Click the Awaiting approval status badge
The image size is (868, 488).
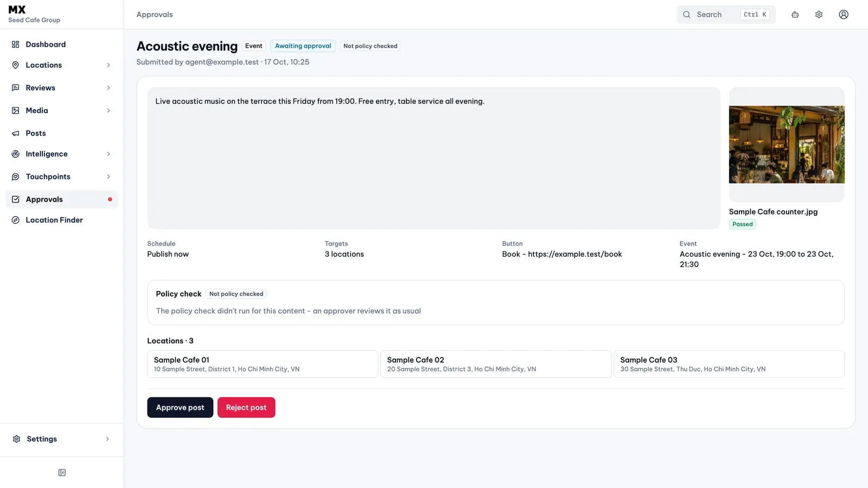click(x=303, y=46)
